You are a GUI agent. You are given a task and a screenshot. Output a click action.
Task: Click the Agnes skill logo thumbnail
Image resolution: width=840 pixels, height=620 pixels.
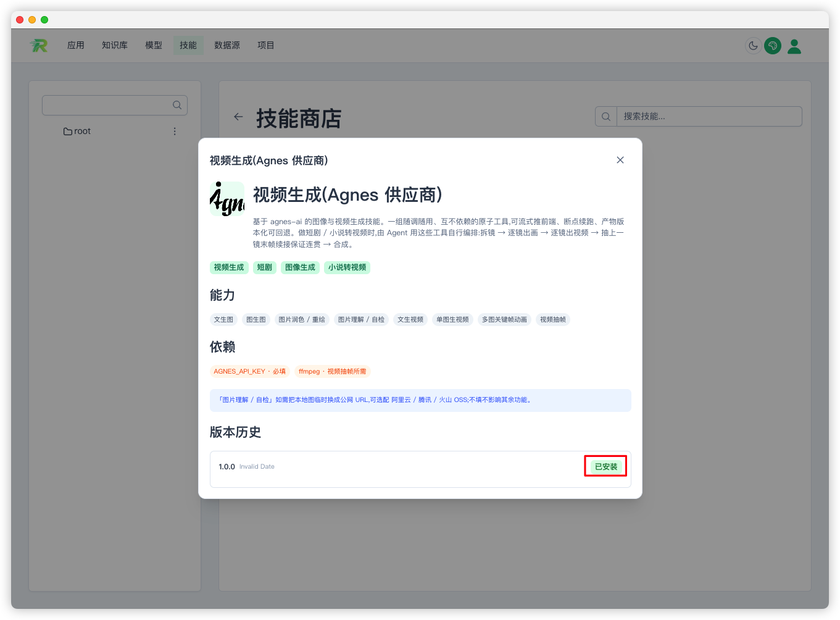227,199
